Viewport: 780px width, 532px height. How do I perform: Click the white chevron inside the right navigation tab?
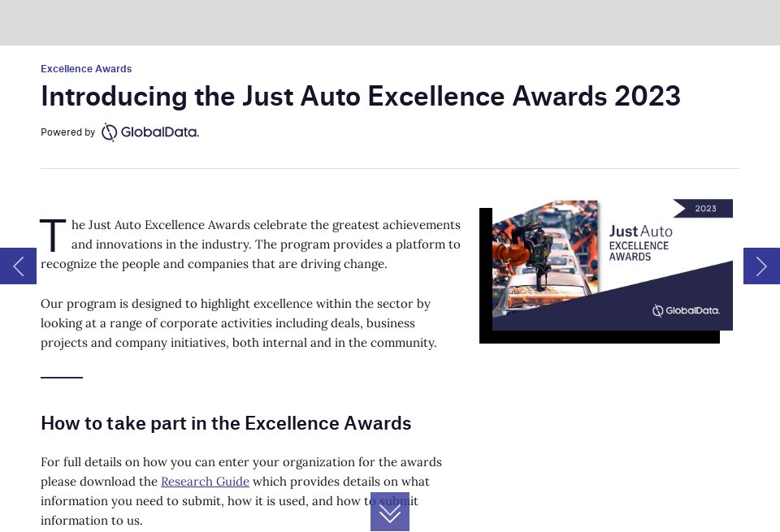click(761, 266)
